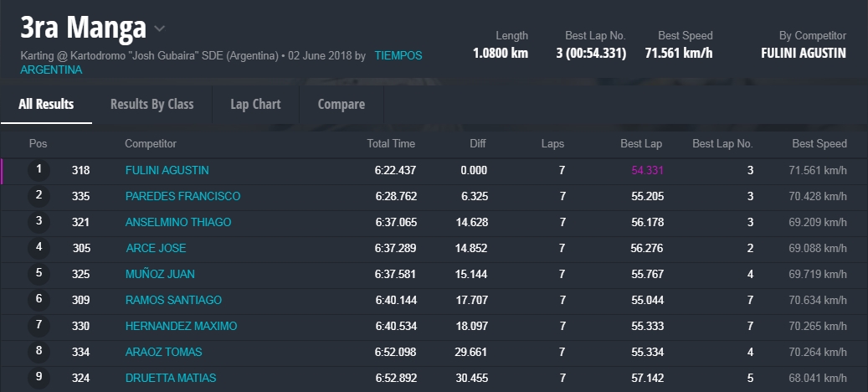Select the Compare tab
Image resolution: width=868 pixels, height=392 pixels.
click(x=341, y=105)
